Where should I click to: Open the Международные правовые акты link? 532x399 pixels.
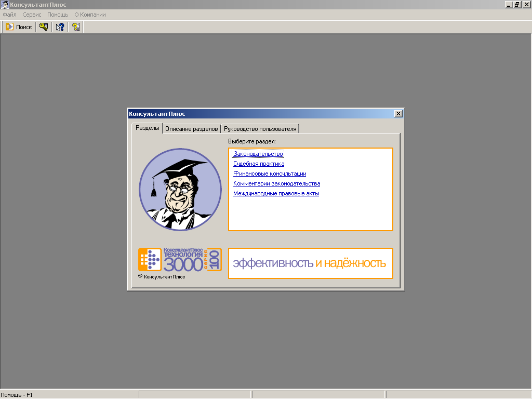(276, 193)
